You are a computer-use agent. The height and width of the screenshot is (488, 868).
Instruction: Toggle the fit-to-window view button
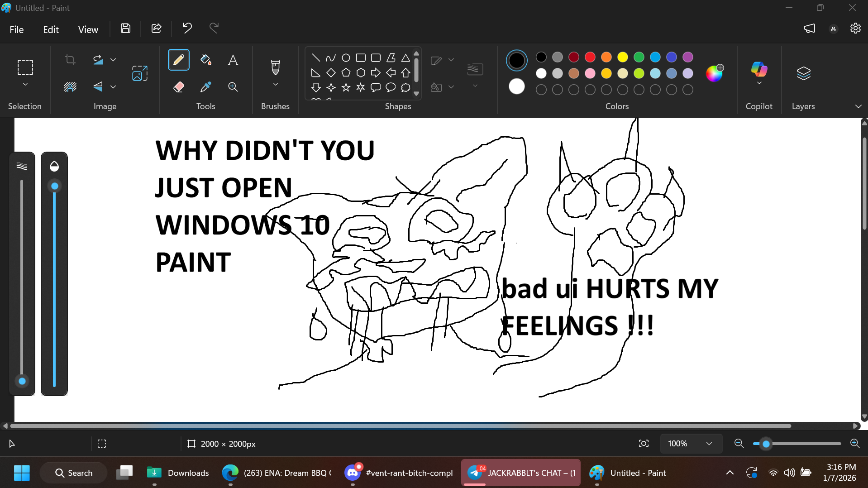coord(643,444)
